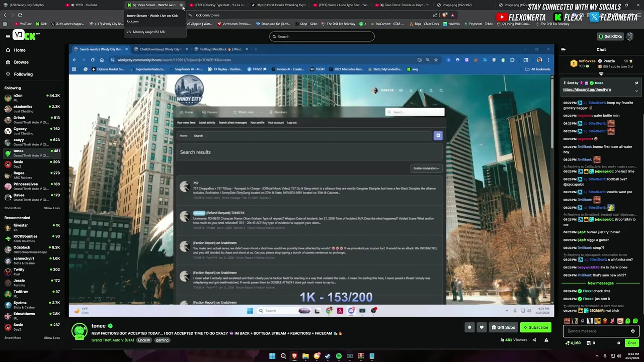Viewport: 644px width, 362px height.
Task: Close the tonee Stream browser tab
Action: tap(181, 5)
